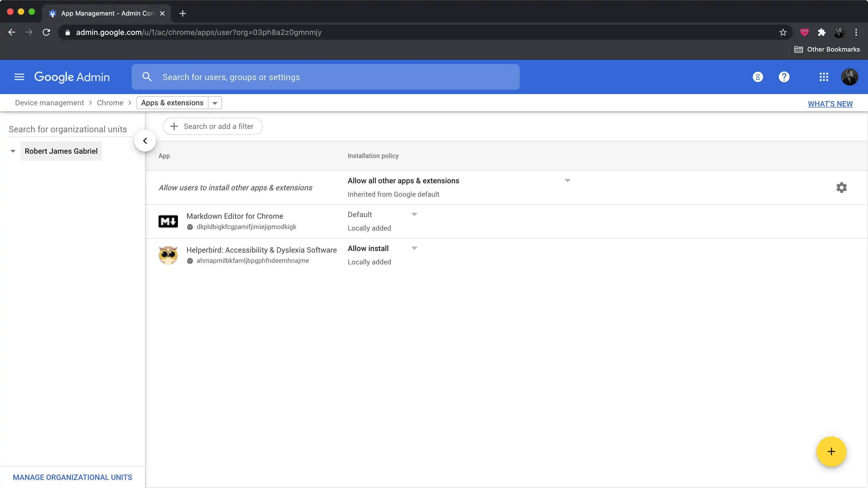Click Allow users to install other apps row label
This screenshot has height=488, width=868.
point(235,188)
